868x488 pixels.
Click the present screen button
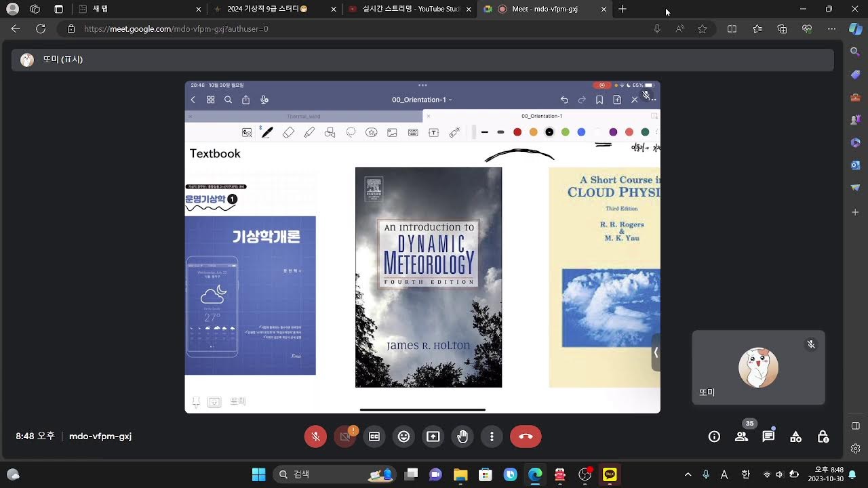pyautogui.click(x=433, y=436)
